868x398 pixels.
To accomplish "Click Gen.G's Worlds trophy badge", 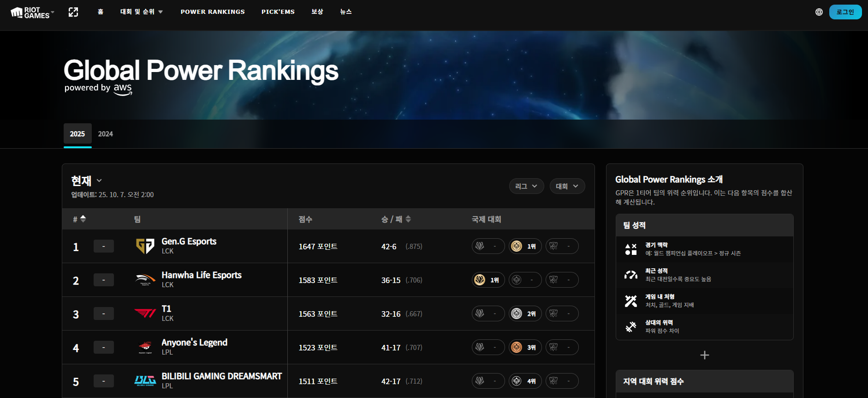I will click(x=562, y=246).
